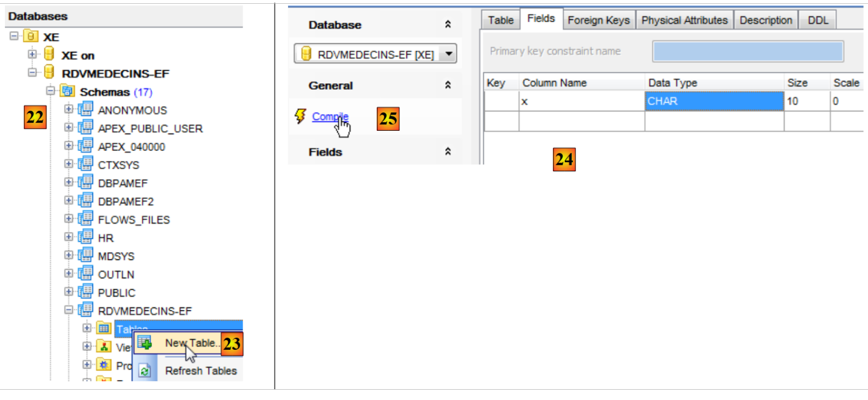The width and height of the screenshot is (868, 400).
Task: Click the New Table menu icon
Action: point(144,343)
